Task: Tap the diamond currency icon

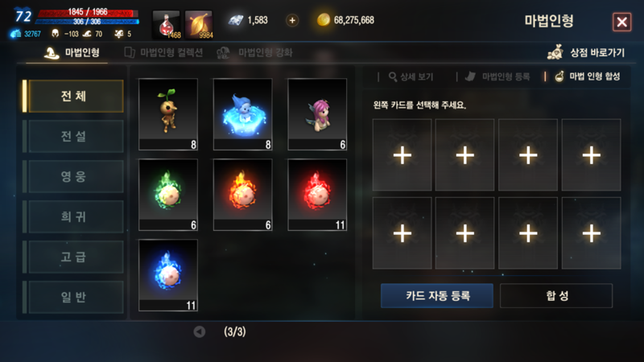Action: 236,20
